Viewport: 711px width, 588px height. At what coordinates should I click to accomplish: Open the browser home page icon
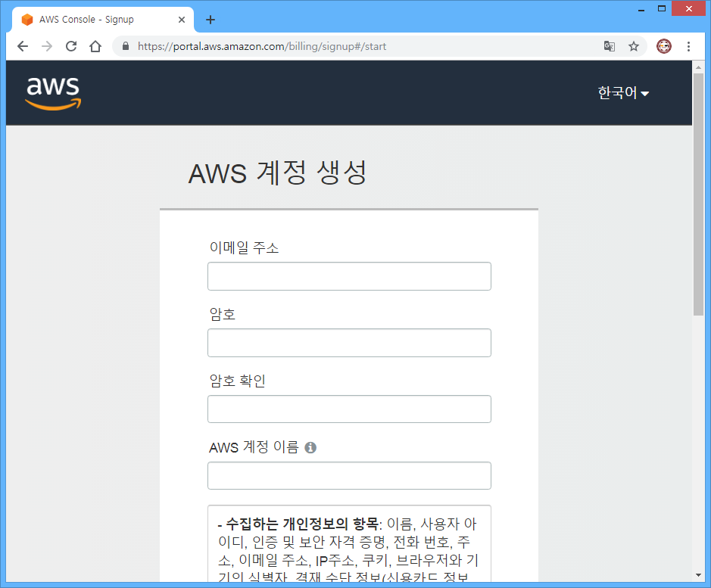pyautogui.click(x=95, y=46)
